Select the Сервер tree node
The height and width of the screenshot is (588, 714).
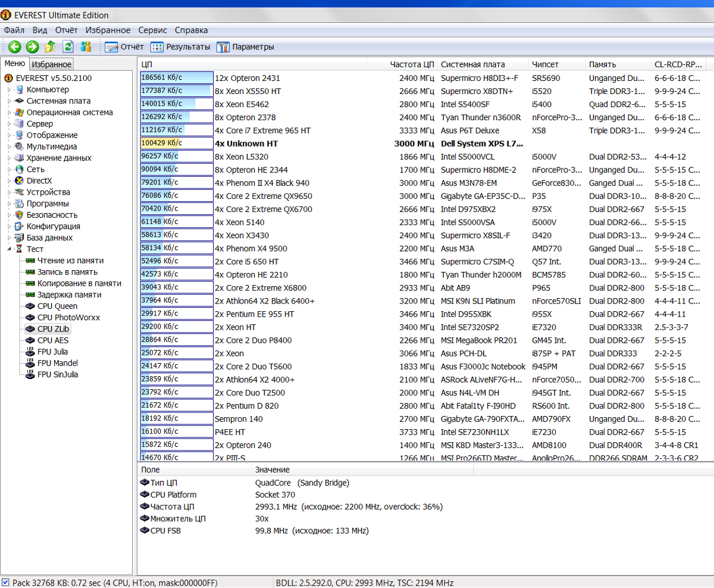40,124
